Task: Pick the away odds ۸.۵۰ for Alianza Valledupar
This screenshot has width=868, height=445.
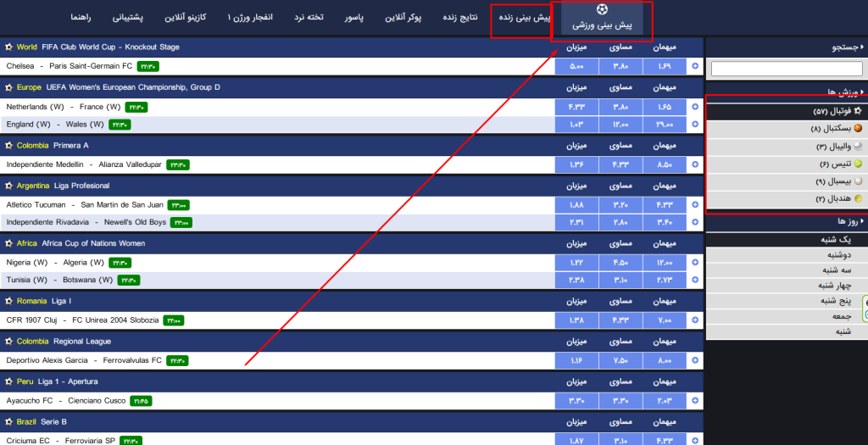Action: tap(665, 164)
